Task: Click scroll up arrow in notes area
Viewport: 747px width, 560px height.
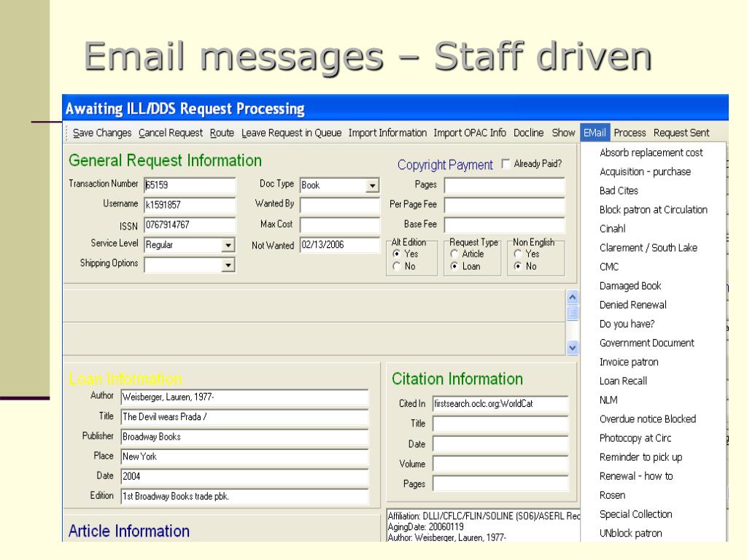Action: pyautogui.click(x=573, y=297)
